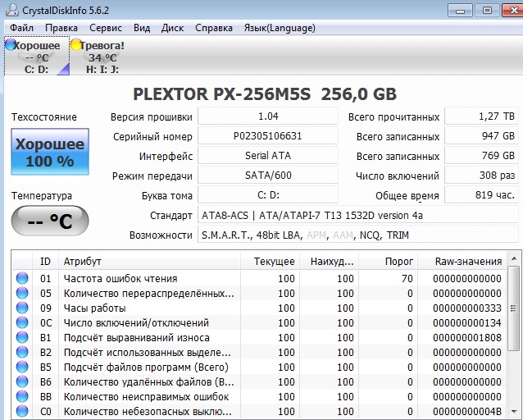Open the Справка menu
This screenshot has width=523, height=420.
coord(213,28)
